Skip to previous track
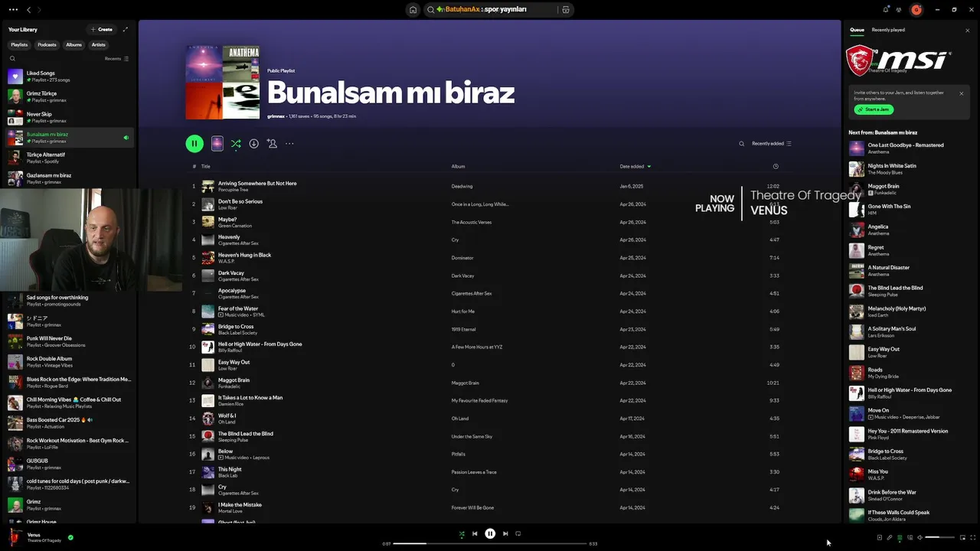980x551 pixels. (x=475, y=534)
